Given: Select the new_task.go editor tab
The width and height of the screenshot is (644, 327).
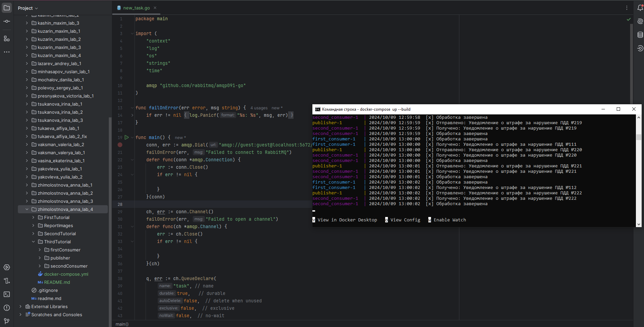Looking at the screenshot, I should [x=136, y=8].
